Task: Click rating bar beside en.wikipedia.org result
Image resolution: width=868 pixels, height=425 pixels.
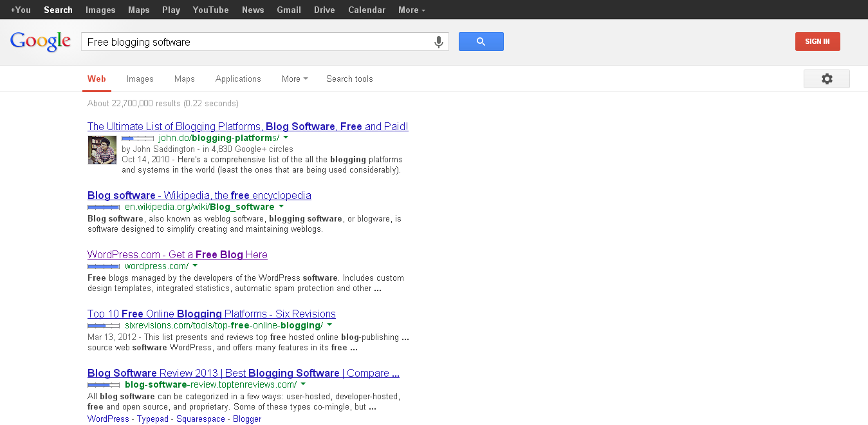Action: (x=104, y=207)
